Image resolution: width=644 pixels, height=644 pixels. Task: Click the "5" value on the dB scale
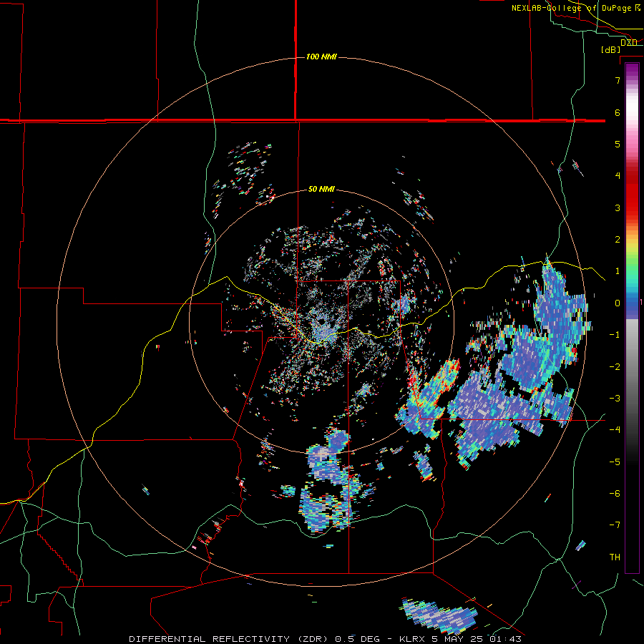[618, 144]
